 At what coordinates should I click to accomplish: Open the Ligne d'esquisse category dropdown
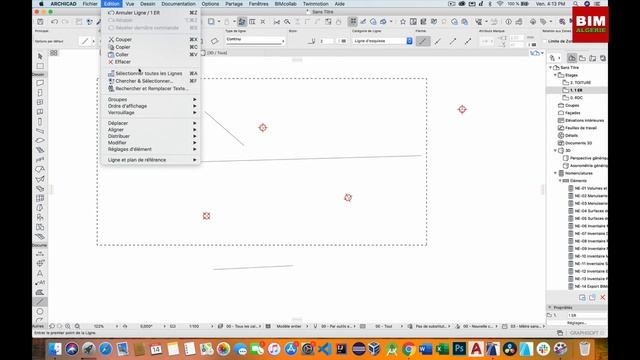(382, 41)
